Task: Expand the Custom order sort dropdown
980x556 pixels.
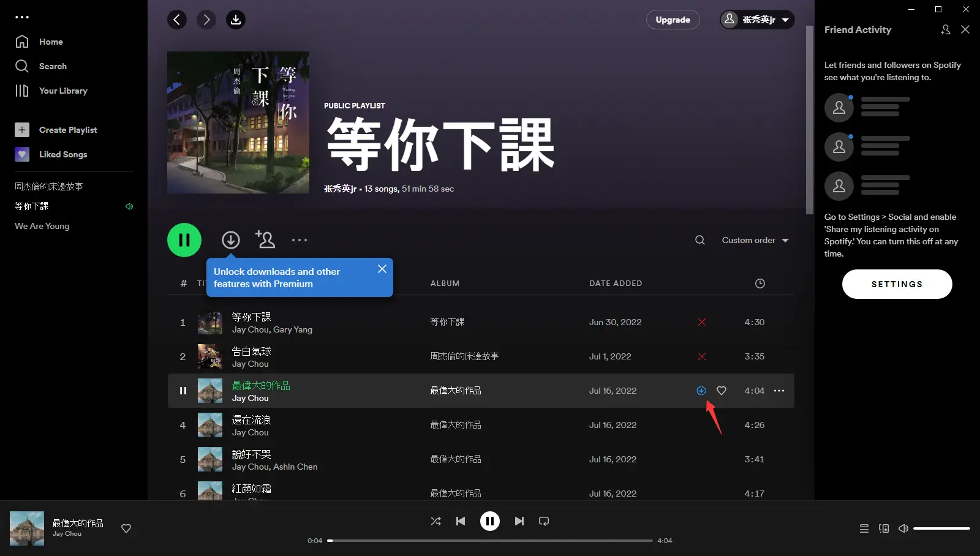Action: pos(755,240)
